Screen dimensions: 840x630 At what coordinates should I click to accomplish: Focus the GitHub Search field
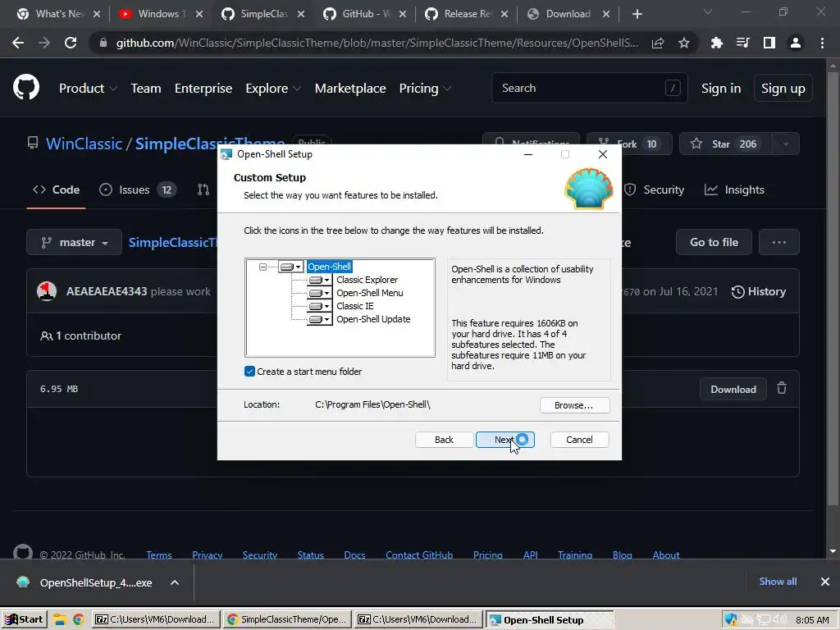tap(589, 88)
